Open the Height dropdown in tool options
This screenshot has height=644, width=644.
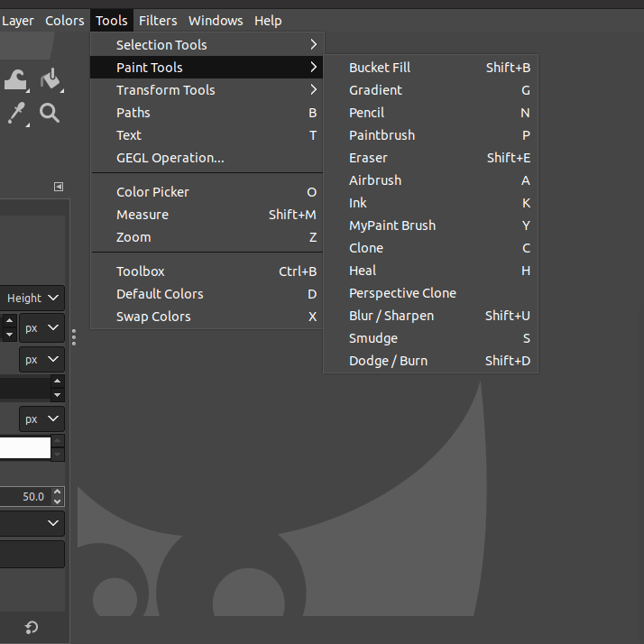(x=32, y=298)
